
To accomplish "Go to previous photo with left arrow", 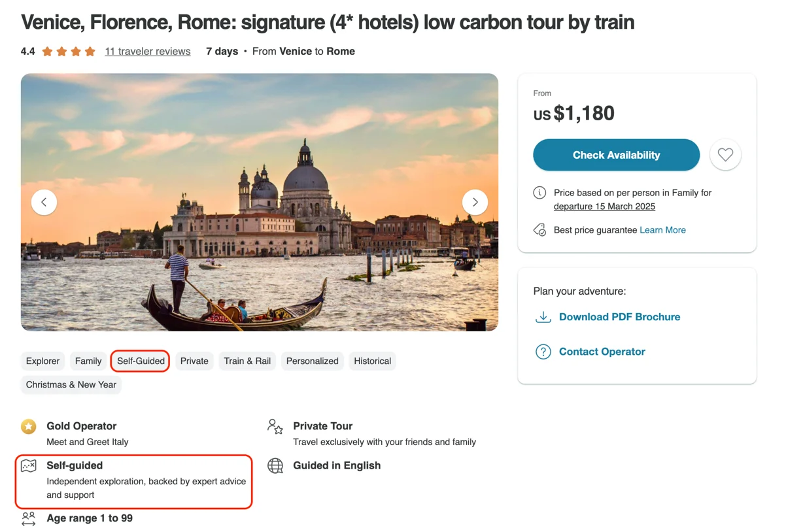I will (x=44, y=202).
